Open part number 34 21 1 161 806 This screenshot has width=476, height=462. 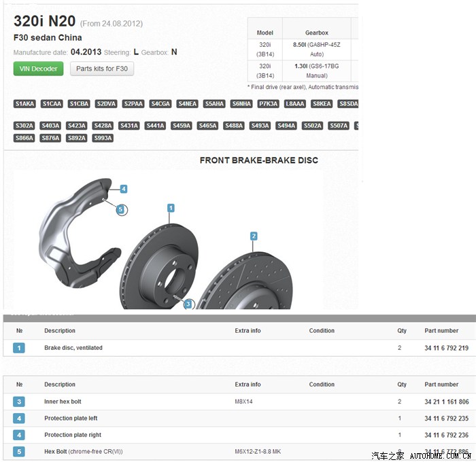(x=446, y=402)
